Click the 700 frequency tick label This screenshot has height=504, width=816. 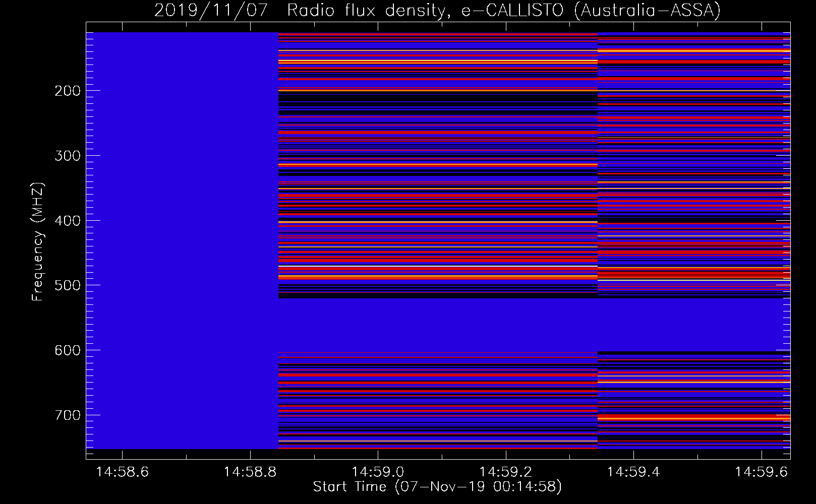tap(68, 415)
